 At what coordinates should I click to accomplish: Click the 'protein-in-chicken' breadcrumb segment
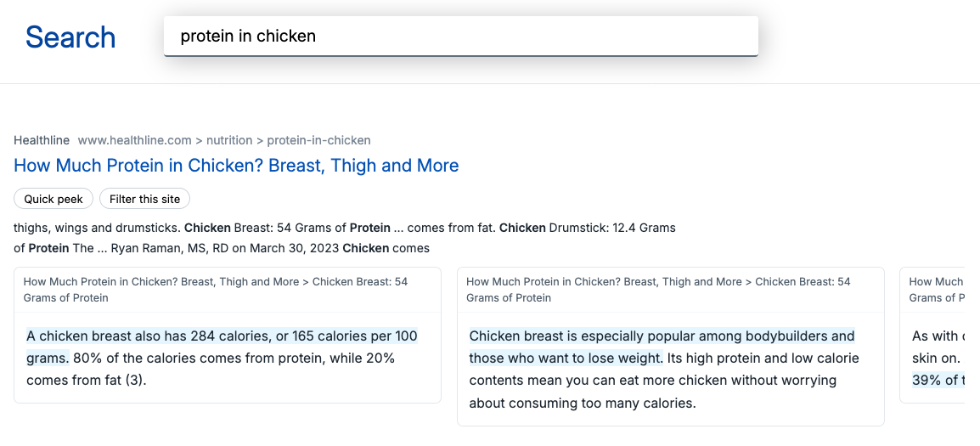(318, 140)
